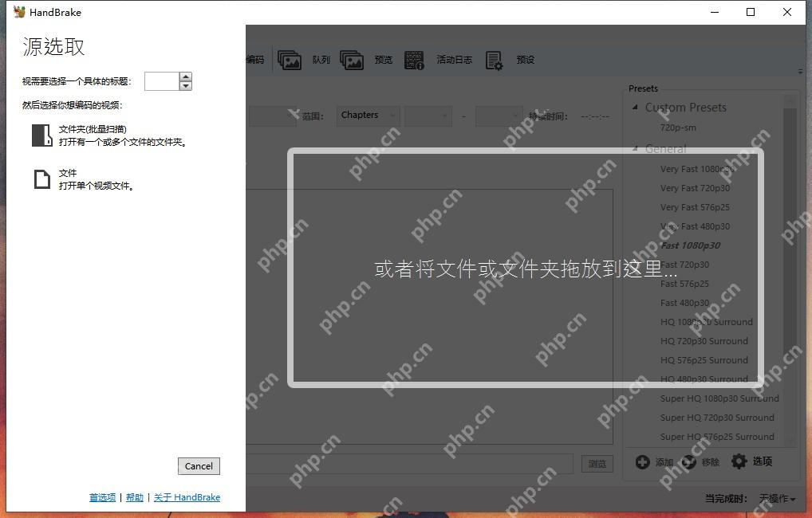Screen dimensions: 812x518
Task: Select the Fast 1080p30 preset
Action: click(690, 245)
